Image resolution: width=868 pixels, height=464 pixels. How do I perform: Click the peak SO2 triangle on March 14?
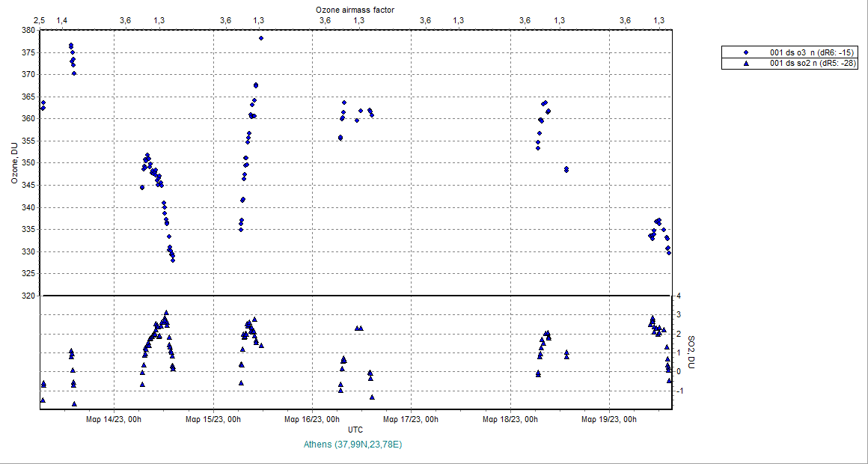(166, 313)
